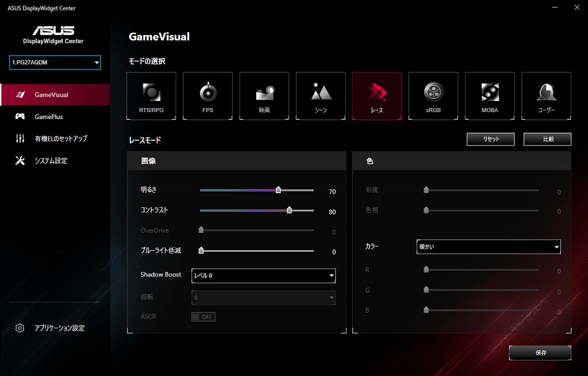This screenshot has width=588, height=376.
Task: Close the DisplayWidget Center window
Action: [x=577, y=7]
